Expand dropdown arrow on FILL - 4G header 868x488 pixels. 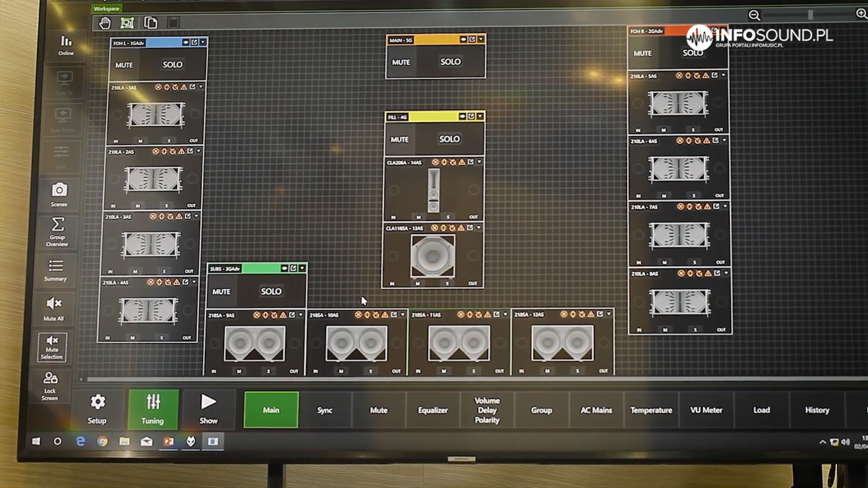[x=480, y=116]
